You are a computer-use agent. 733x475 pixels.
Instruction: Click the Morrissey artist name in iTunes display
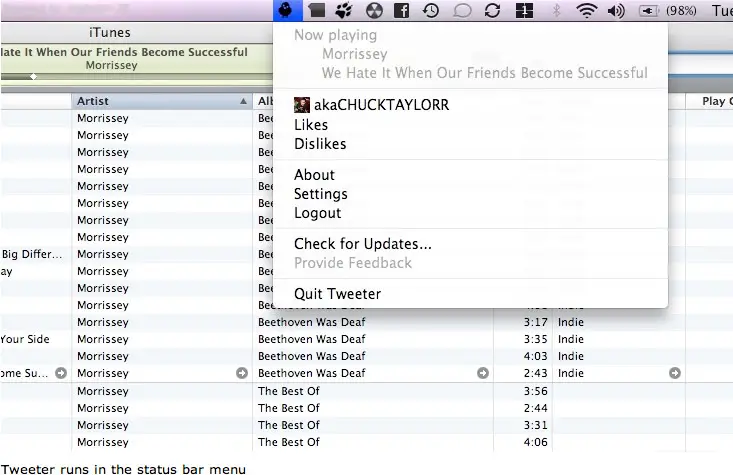pyautogui.click(x=111, y=65)
